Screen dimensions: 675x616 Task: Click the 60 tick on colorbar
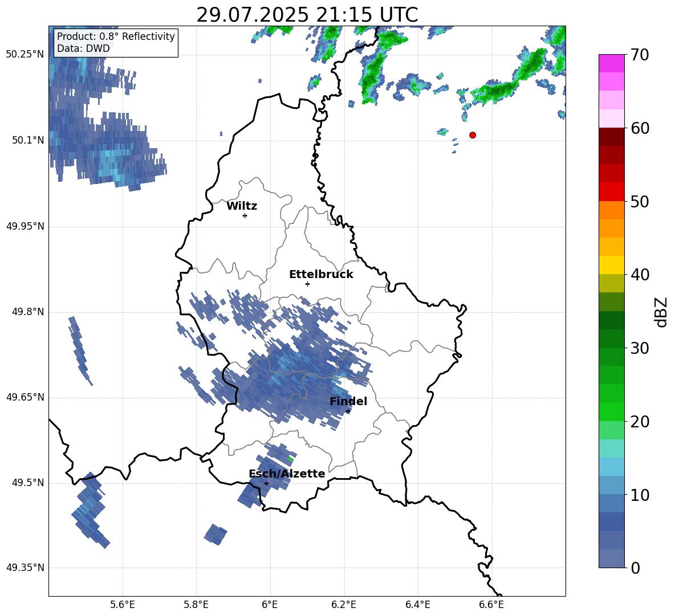[639, 128]
